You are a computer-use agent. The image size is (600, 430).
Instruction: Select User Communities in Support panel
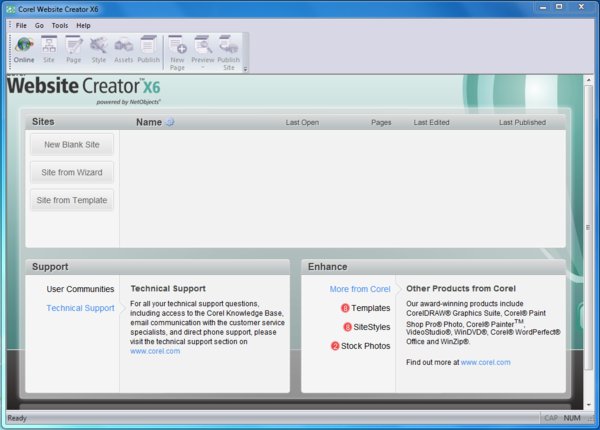pyautogui.click(x=80, y=289)
